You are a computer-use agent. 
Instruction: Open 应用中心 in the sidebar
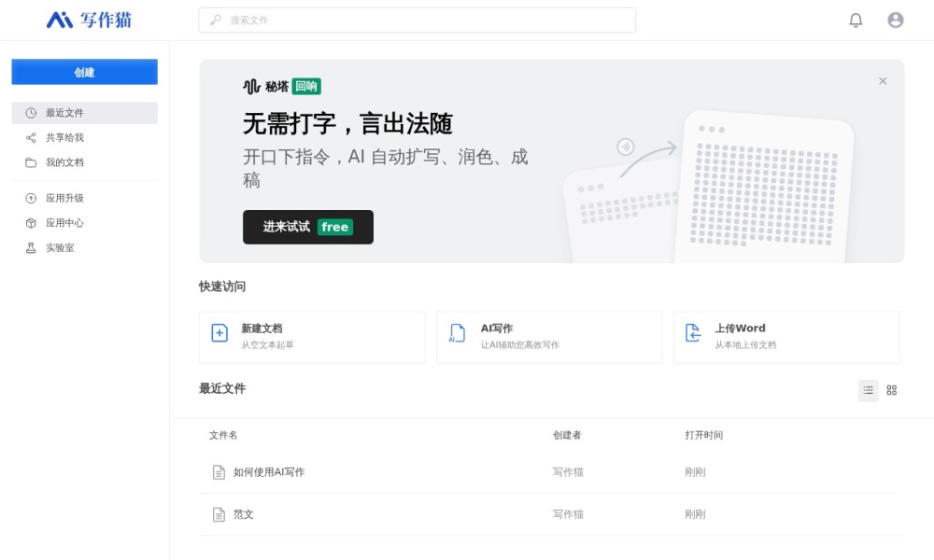click(85, 223)
